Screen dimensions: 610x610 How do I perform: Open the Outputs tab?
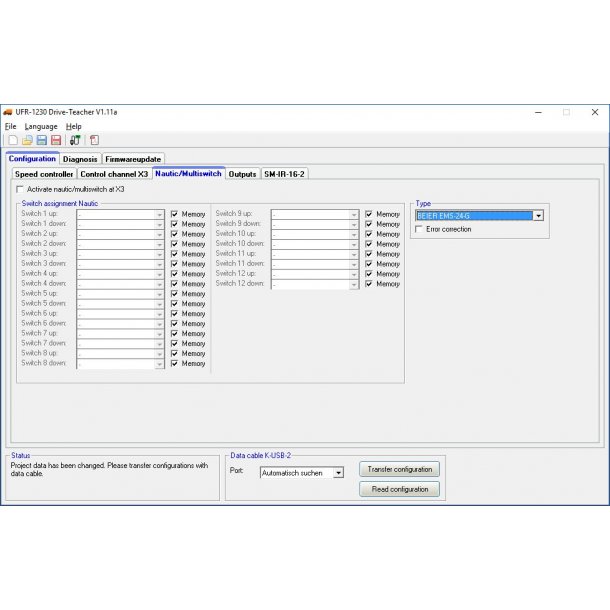tap(242, 174)
